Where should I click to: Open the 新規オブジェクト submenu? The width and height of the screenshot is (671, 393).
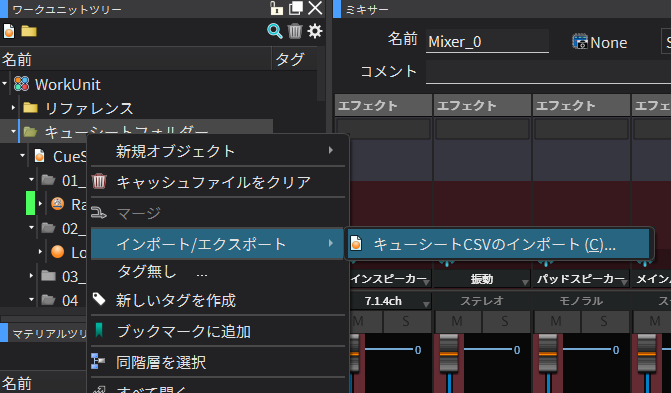pos(217,151)
